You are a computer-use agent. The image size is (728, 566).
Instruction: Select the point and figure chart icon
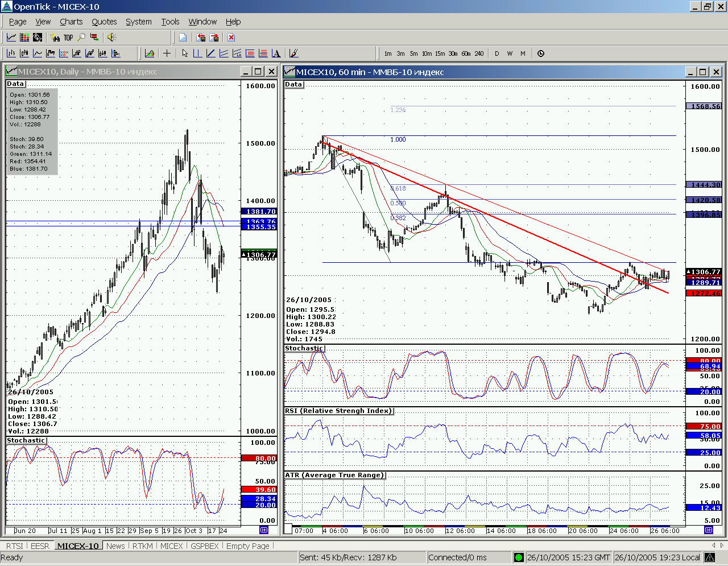pyautogui.click(x=64, y=53)
